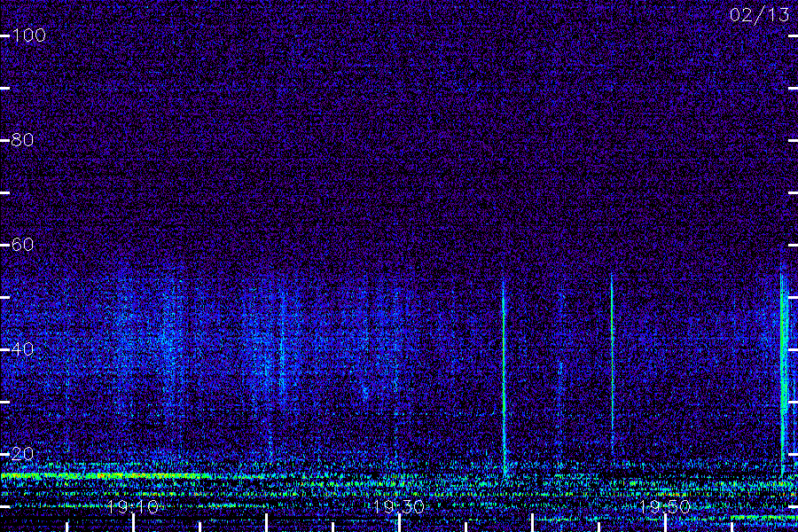Click the 40 frequency axis label
This screenshot has width=798, height=532.
point(22,349)
